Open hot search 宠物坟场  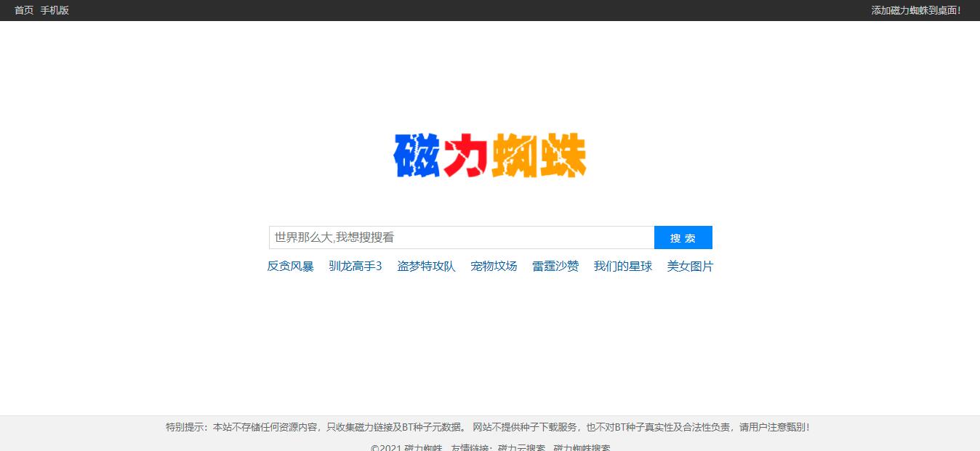point(494,267)
